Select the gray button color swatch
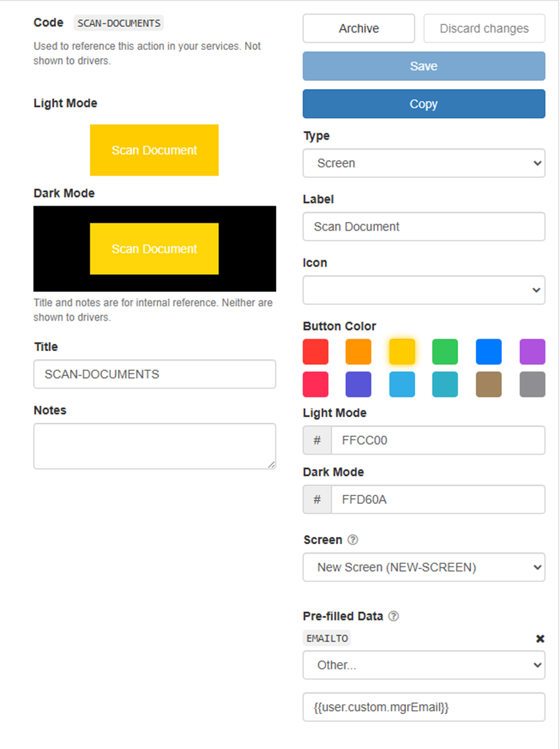This screenshot has width=560, height=749. [532, 385]
